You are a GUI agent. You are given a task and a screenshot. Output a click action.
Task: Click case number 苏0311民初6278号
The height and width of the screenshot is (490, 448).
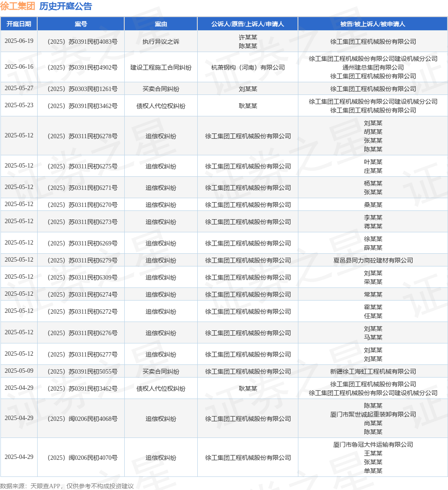click(83, 136)
